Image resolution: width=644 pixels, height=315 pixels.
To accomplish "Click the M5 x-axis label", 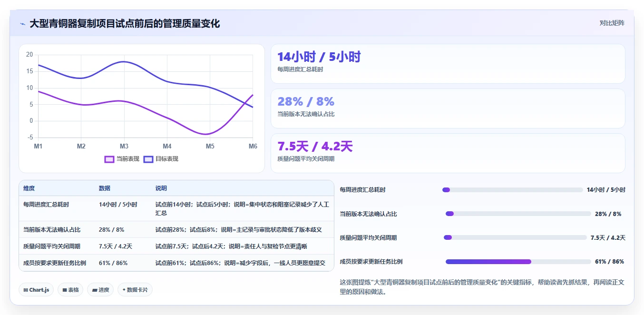I will click(210, 147).
